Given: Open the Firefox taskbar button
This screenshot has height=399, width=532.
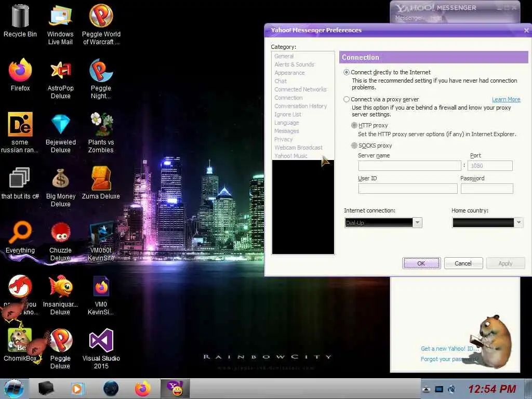Looking at the screenshot, I should pos(143,389).
